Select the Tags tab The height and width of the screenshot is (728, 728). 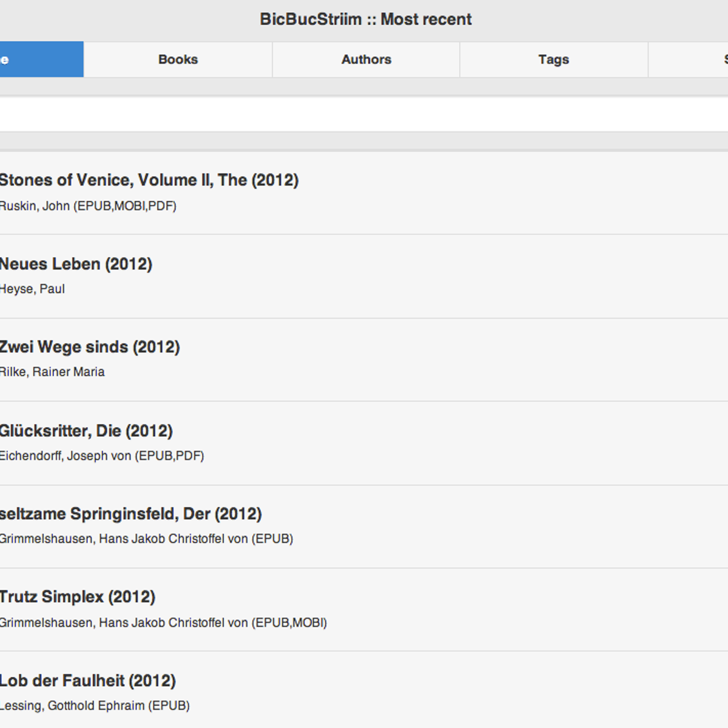(553, 59)
